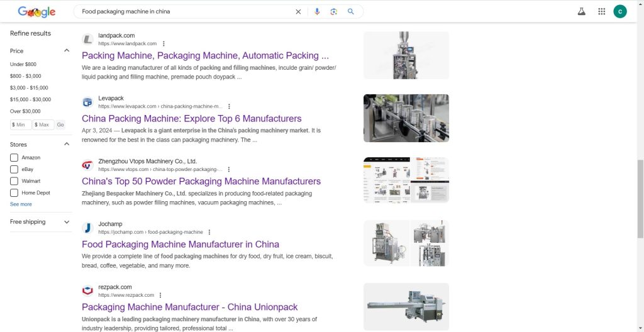The width and height of the screenshot is (644, 332).
Task: Click the Min price input field
Action: pos(21,124)
